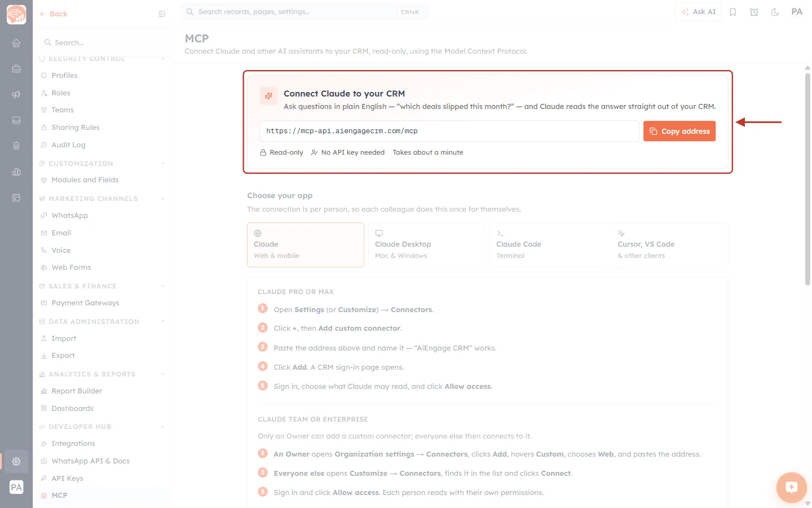Click the Ask AI button
Viewport: 812px width, 508px height.
pyautogui.click(x=698, y=12)
